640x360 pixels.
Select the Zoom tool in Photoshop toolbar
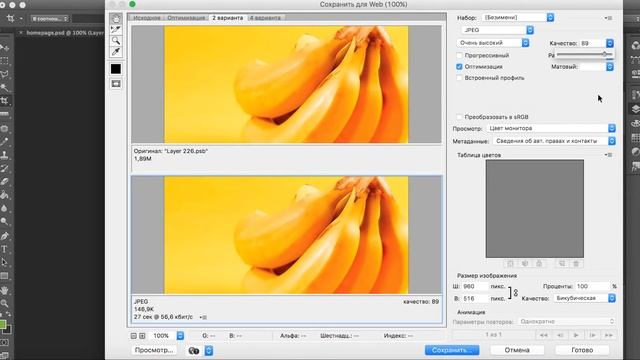[x=4, y=303]
